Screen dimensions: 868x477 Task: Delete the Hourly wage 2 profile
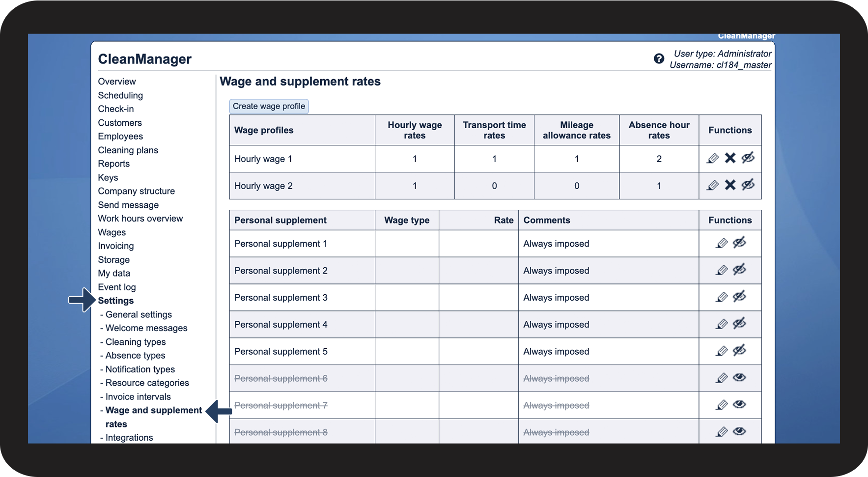point(730,185)
